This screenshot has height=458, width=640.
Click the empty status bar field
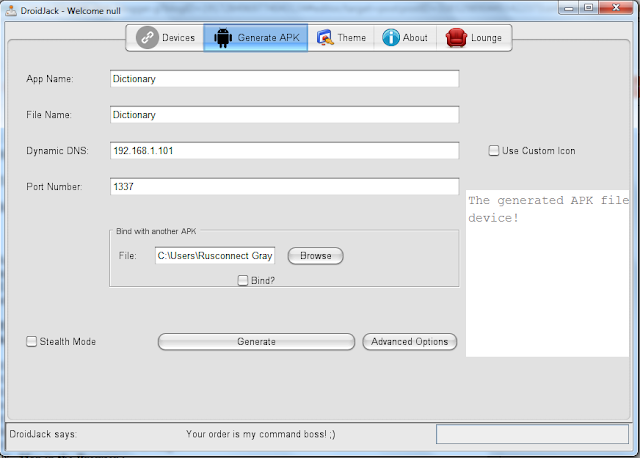pyautogui.click(x=532, y=434)
